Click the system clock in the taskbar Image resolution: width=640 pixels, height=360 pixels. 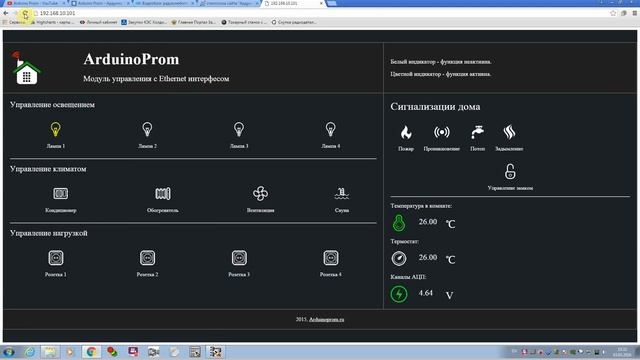[622, 352]
